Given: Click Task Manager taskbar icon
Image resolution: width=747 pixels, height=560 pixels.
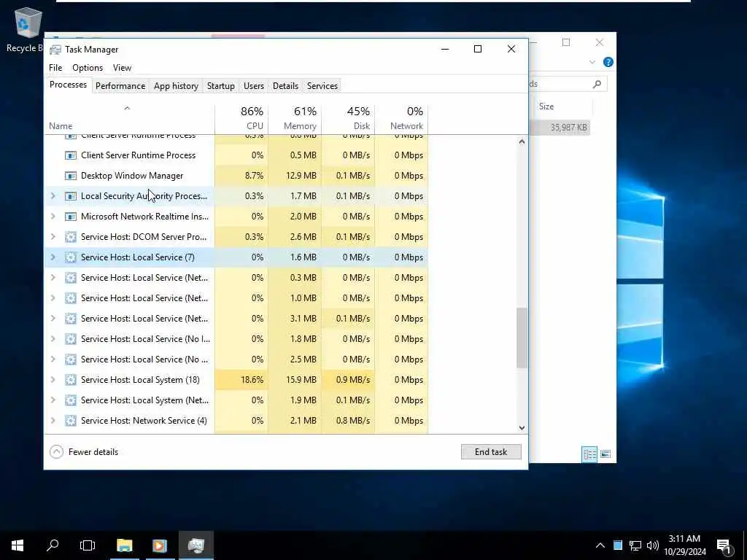Looking at the screenshot, I should (196, 545).
